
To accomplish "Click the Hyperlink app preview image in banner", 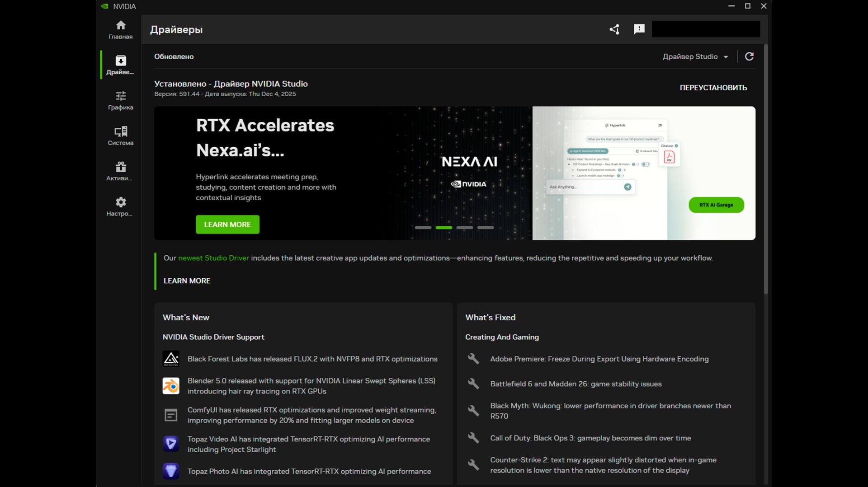I will [x=644, y=173].
